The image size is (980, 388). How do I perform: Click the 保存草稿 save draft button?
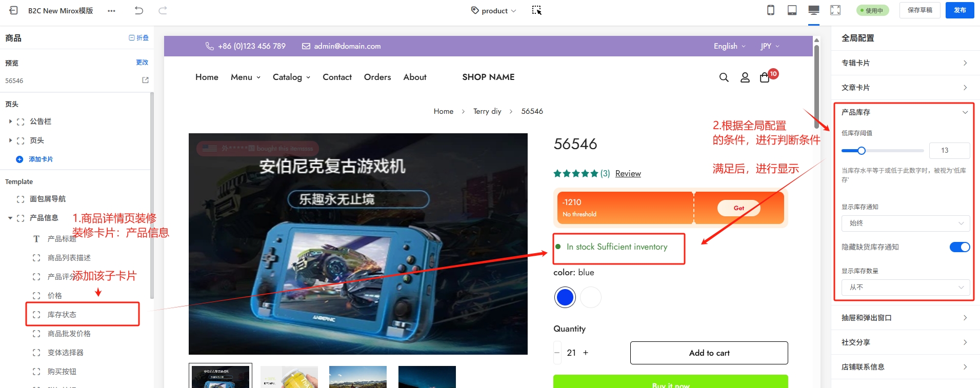point(919,10)
